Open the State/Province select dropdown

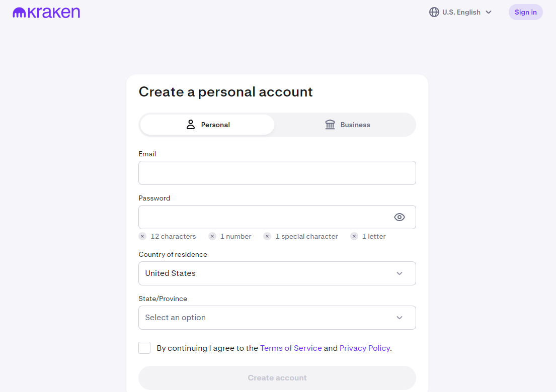point(277,318)
